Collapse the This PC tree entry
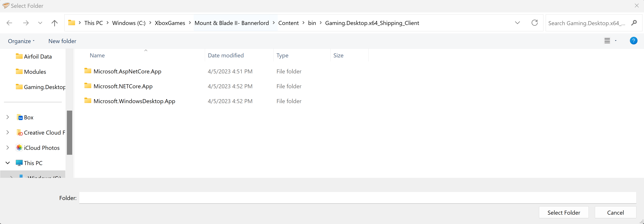 [x=7, y=163]
